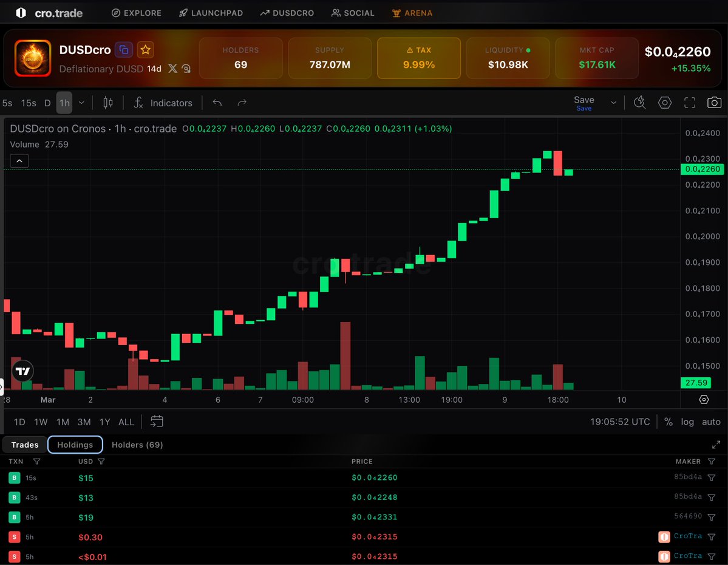This screenshot has width=728, height=565.
Task: Filter by maker 564690
Action: coord(711,517)
